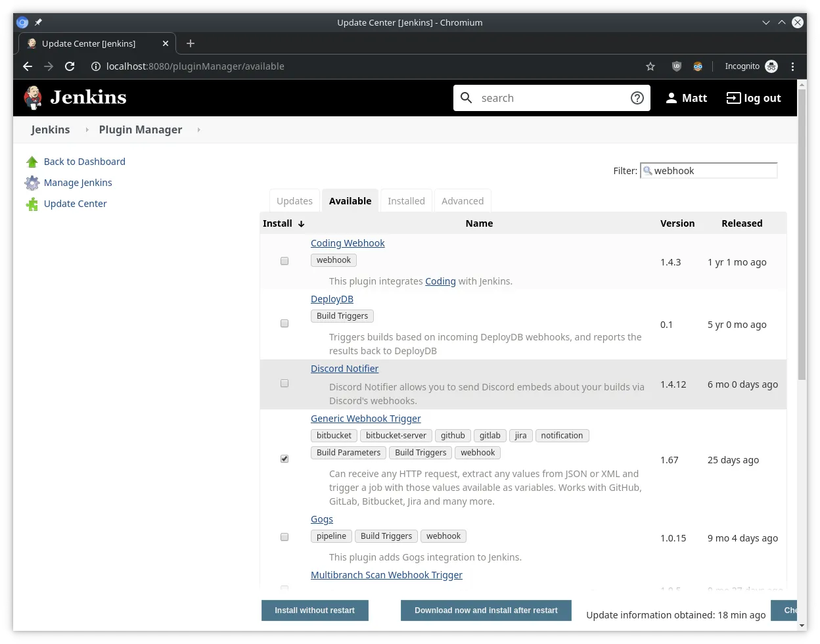Open the breadcrumb chevron after Plugin Manager
Viewport: 820px width, 644px height.
click(x=198, y=129)
